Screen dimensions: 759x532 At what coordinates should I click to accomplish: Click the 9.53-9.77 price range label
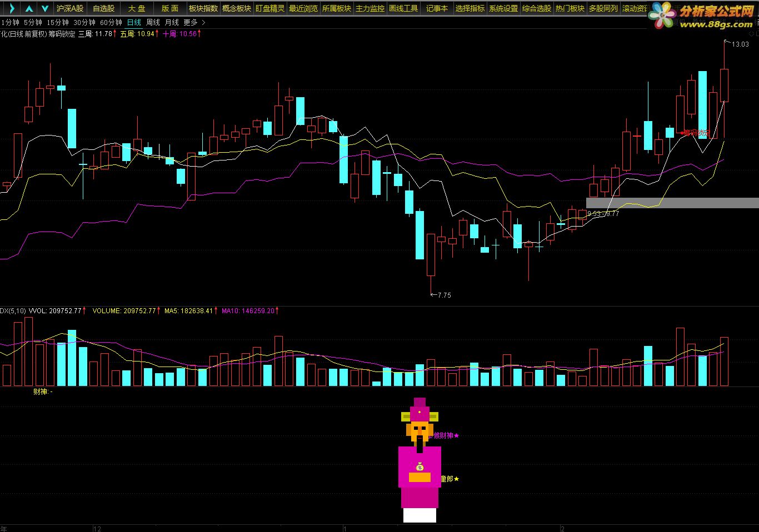(x=603, y=213)
